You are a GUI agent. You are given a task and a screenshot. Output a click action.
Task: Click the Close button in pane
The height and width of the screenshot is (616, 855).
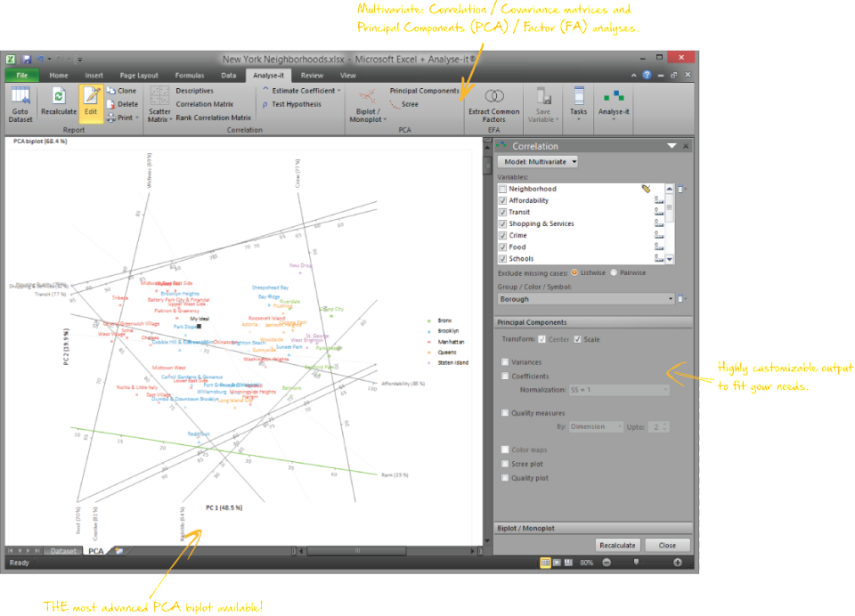pos(667,545)
